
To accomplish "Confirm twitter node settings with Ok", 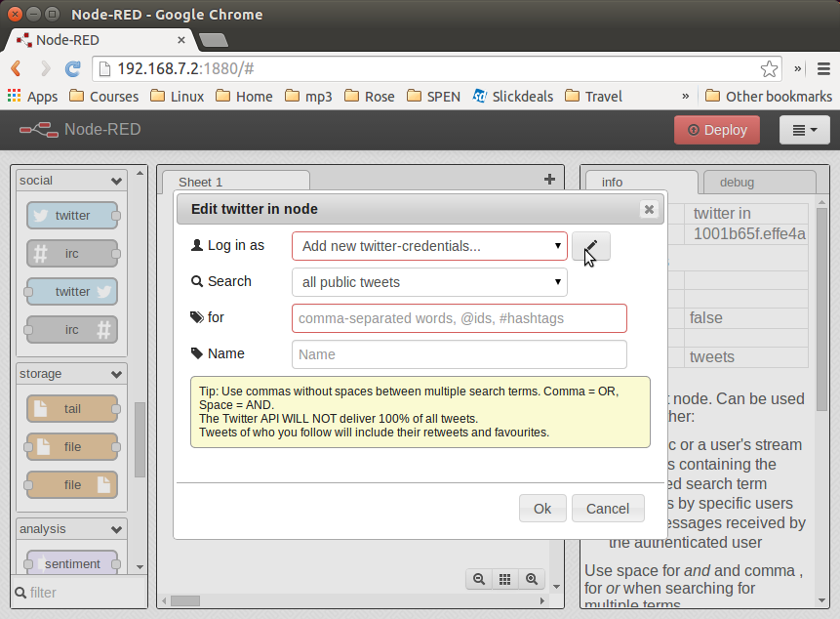I will pos(542,508).
